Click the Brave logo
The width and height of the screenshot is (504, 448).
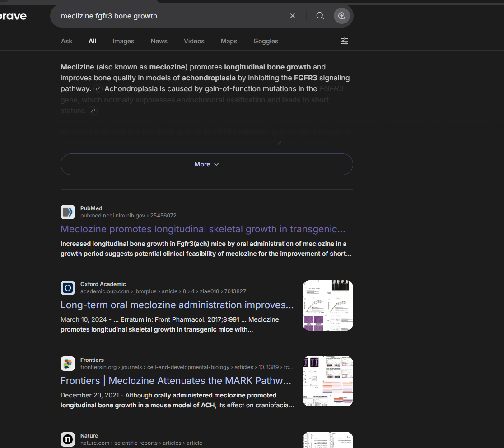pyautogui.click(x=13, y=16)
